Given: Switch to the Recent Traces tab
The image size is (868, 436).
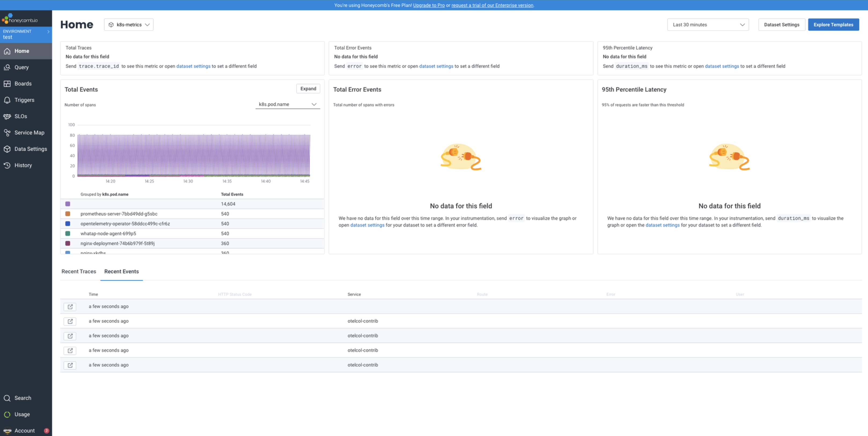Looking at the screenshot, I should tap(79, 272).
